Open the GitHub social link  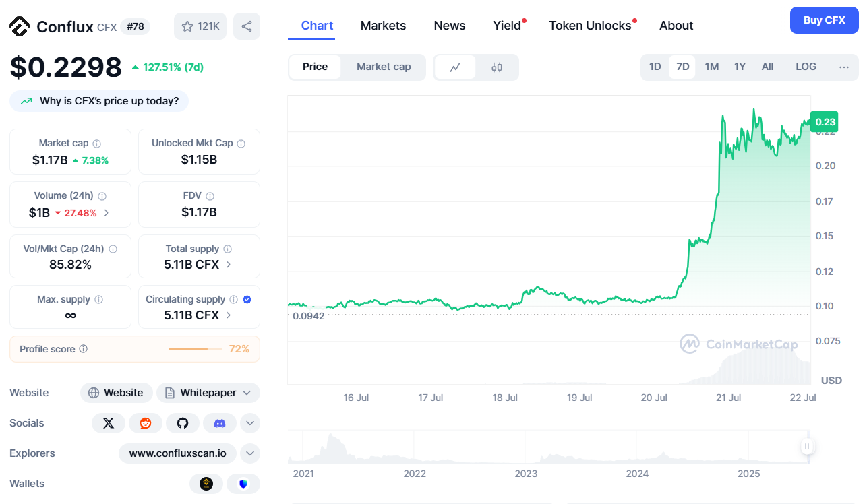click(183, 423)
